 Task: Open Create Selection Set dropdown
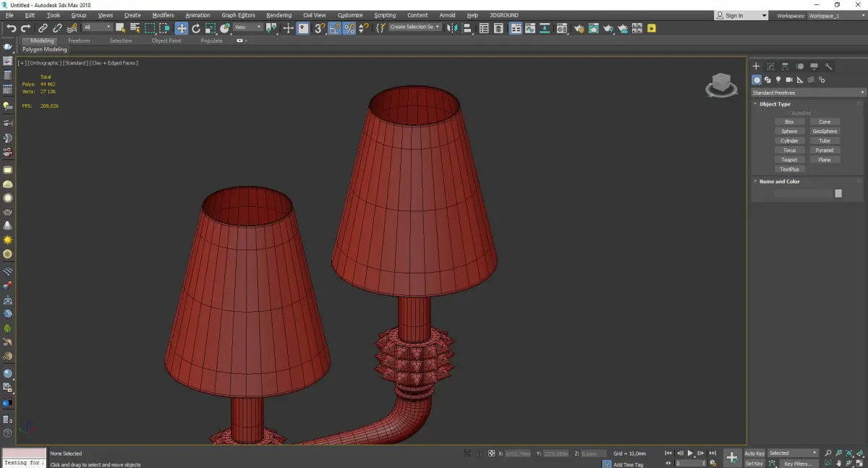click(x=414, y=27)
